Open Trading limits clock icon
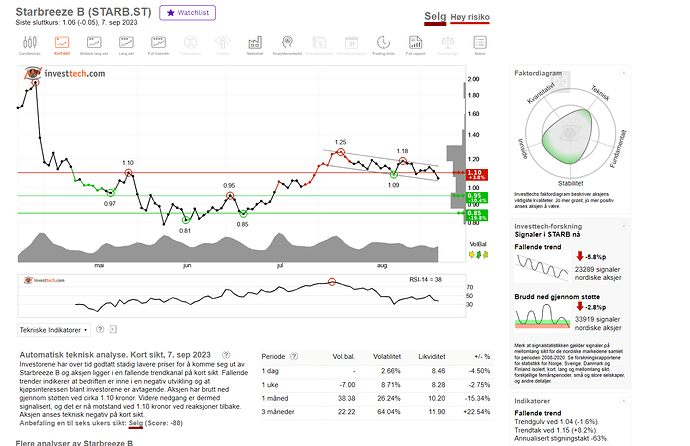Viewport: 690px width, 446px height. tap(383, 45)
